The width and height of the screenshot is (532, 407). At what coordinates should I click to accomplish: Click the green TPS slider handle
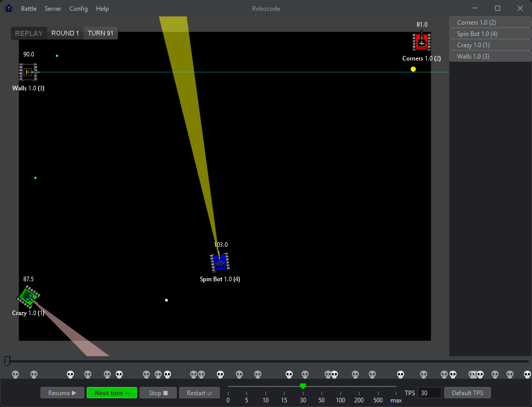coord(303,386)
